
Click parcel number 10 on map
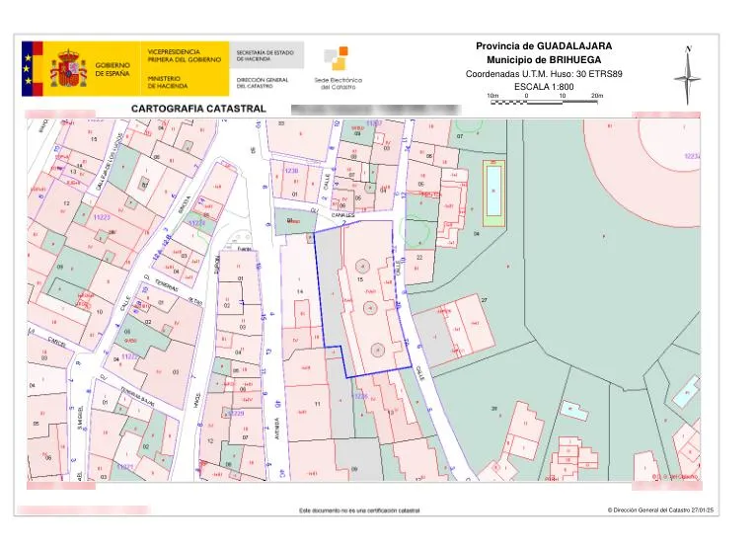click(x=100, y=312)
